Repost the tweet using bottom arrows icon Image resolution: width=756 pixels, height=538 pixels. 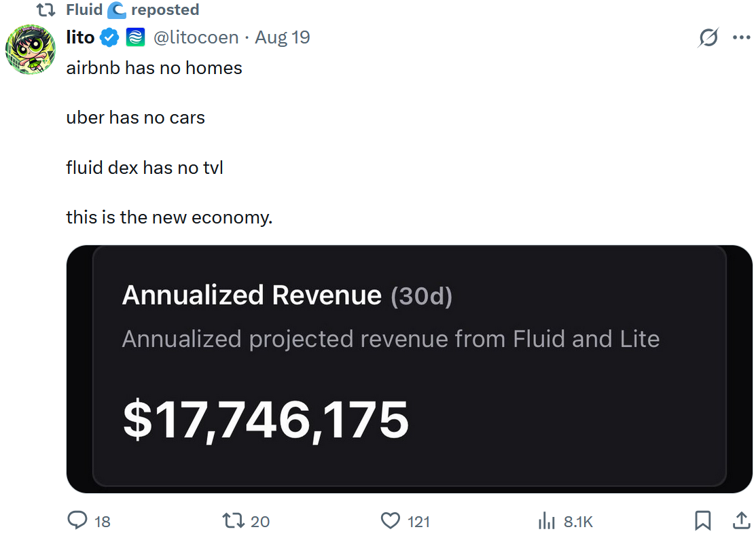234,520
